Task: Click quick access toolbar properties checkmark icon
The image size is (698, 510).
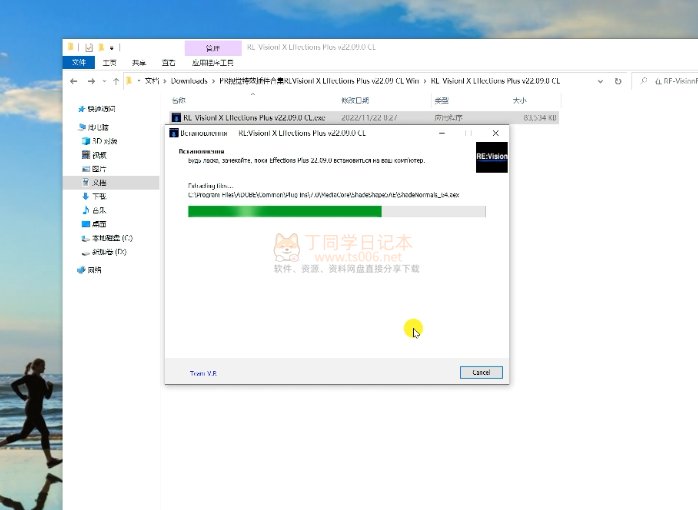Action: 89,47
